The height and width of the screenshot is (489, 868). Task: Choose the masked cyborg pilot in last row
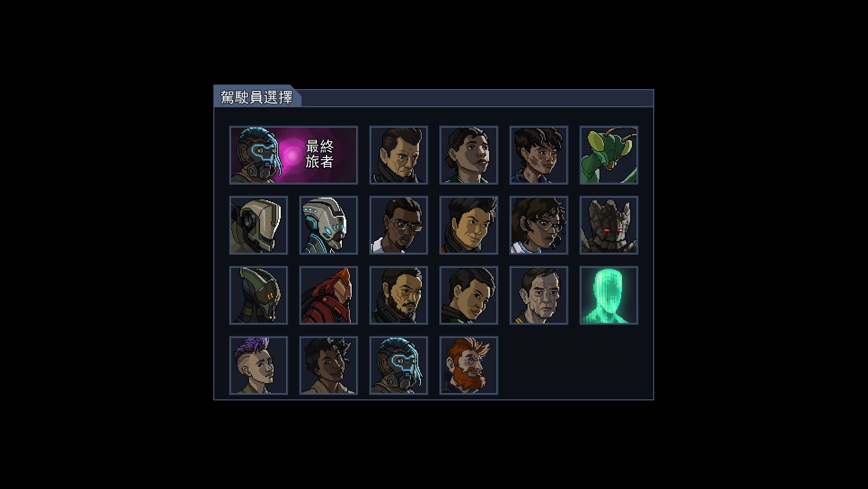[399, 366]
